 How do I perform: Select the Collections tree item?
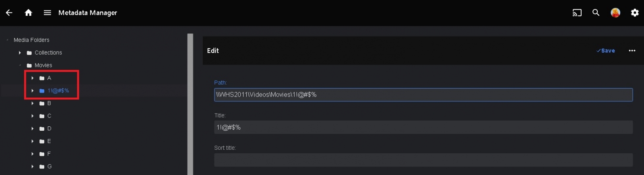[x=48, y=53]
